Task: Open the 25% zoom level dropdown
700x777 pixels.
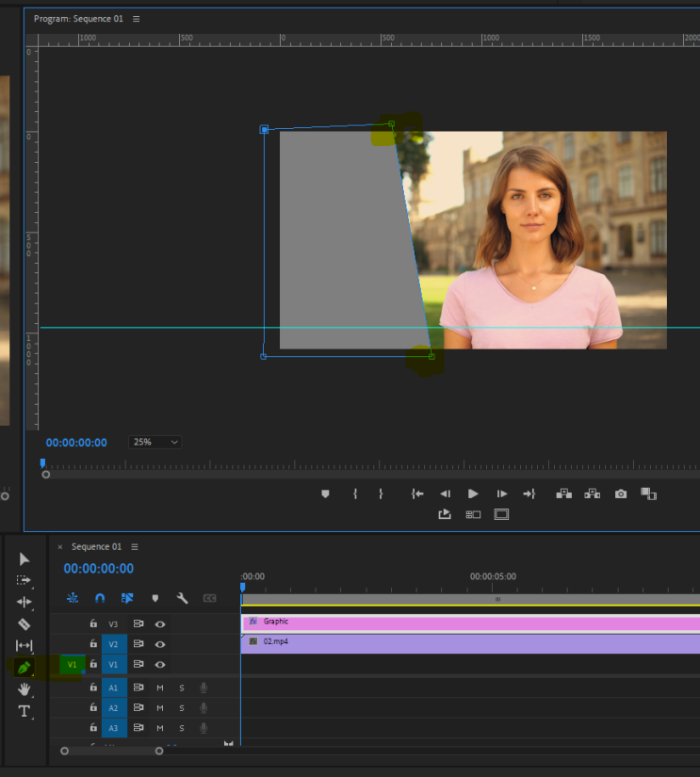Action: pyautogui.click(x=155, y=442)
